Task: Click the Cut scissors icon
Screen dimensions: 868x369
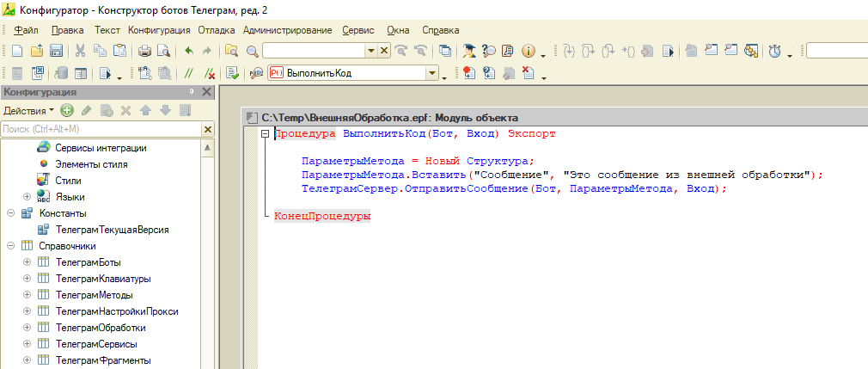Action: pos(80,51)
